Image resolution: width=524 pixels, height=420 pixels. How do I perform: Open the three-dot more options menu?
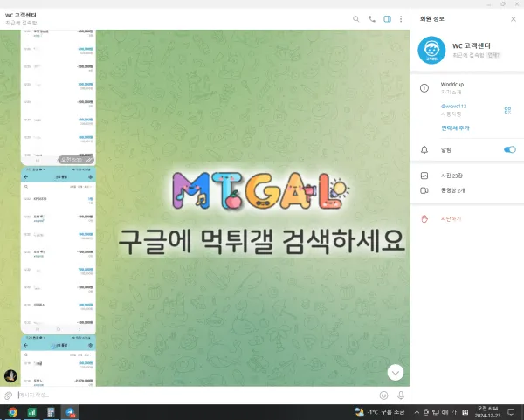tap(401, 19)
